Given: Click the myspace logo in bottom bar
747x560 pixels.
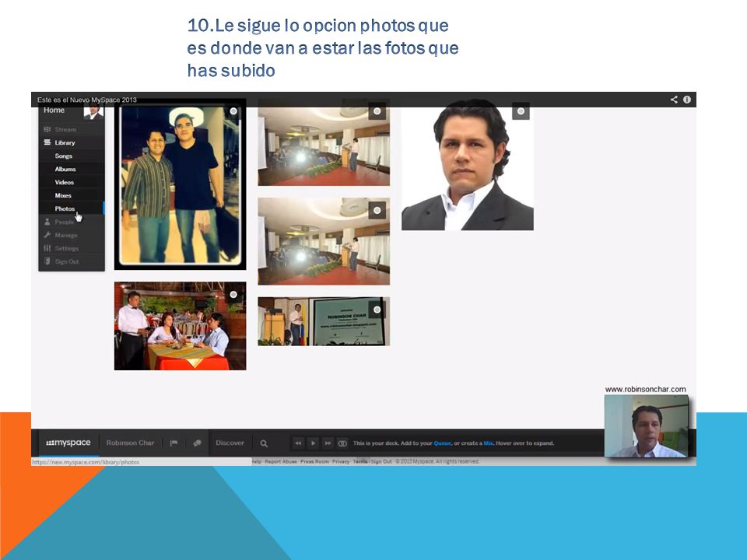Looking at the screenshot, I should point(68,443).
